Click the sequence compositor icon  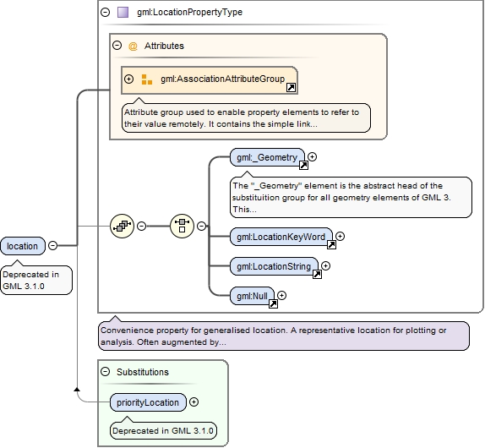click(x=122, y=226)
